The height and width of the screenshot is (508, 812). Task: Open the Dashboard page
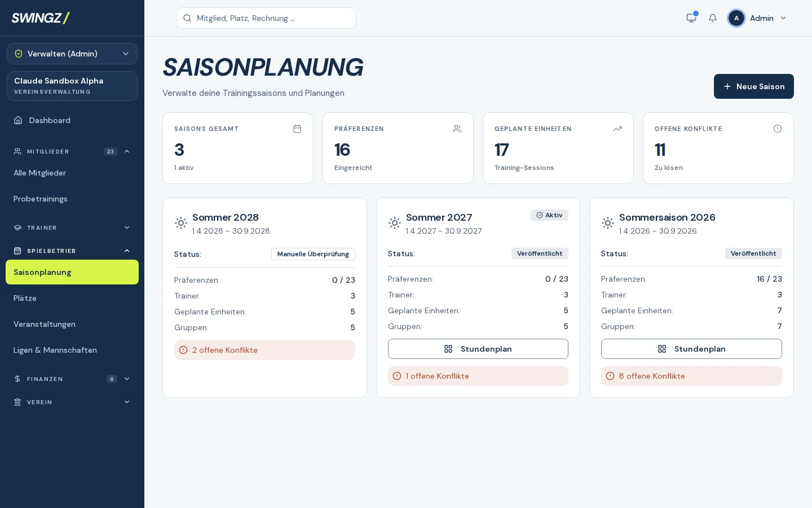(72, 120)
